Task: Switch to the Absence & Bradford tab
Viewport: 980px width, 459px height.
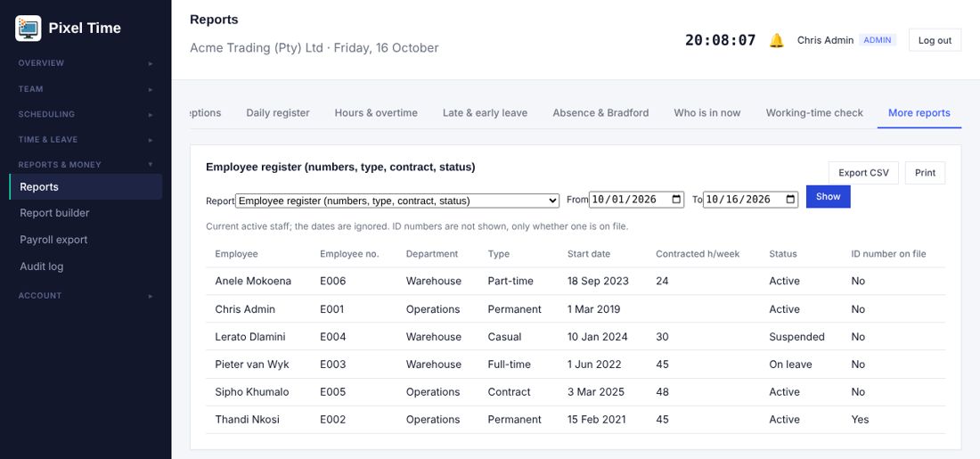Action: tap(600, 113)
